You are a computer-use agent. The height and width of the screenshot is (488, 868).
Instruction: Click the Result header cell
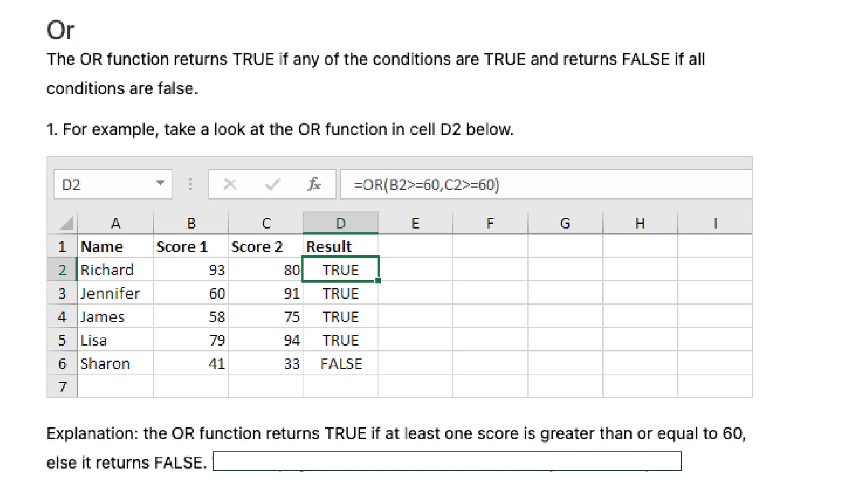point(340,246)
